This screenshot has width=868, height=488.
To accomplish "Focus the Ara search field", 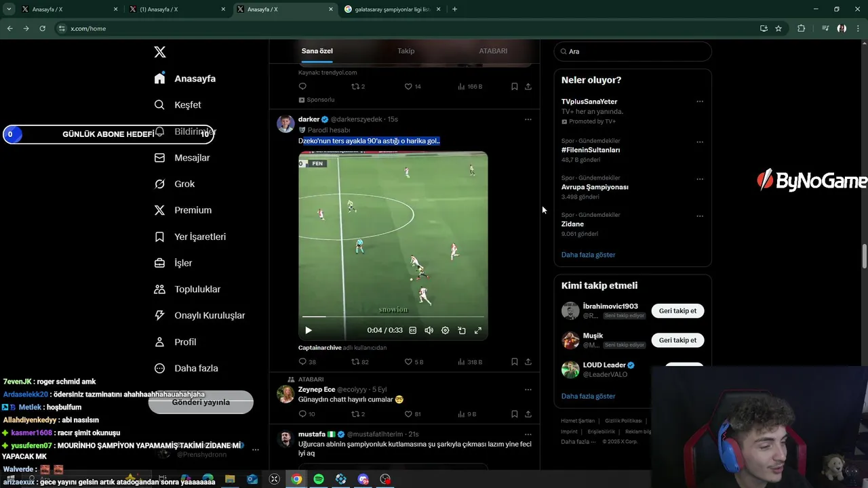I will 633,52.
